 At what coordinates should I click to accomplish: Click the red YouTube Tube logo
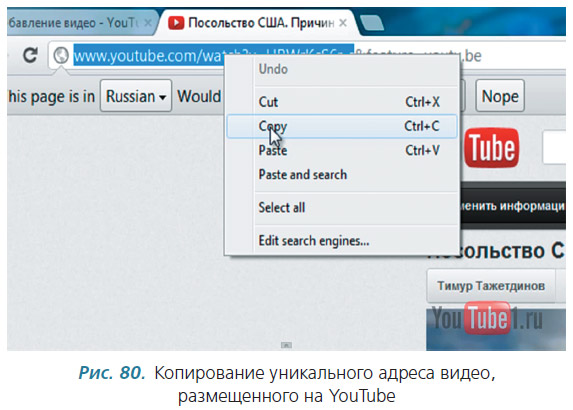pos(492,148)
